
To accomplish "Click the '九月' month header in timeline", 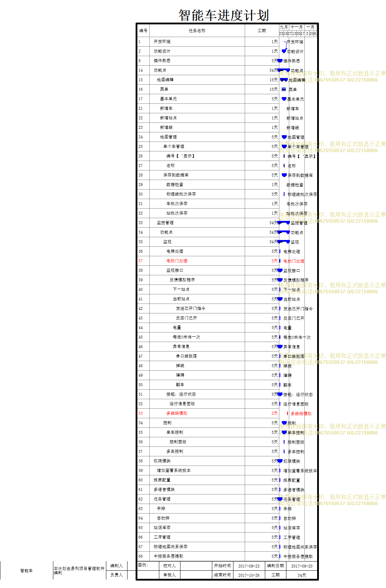I will pyautogui.click(x=284, y=27).
